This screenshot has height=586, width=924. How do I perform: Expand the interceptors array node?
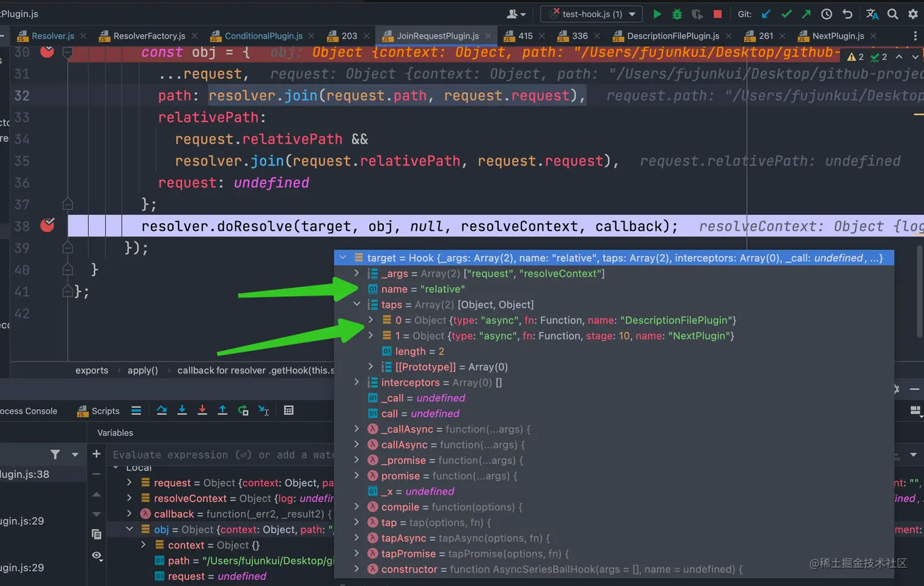pyautogui.click(x=357, y=383)
